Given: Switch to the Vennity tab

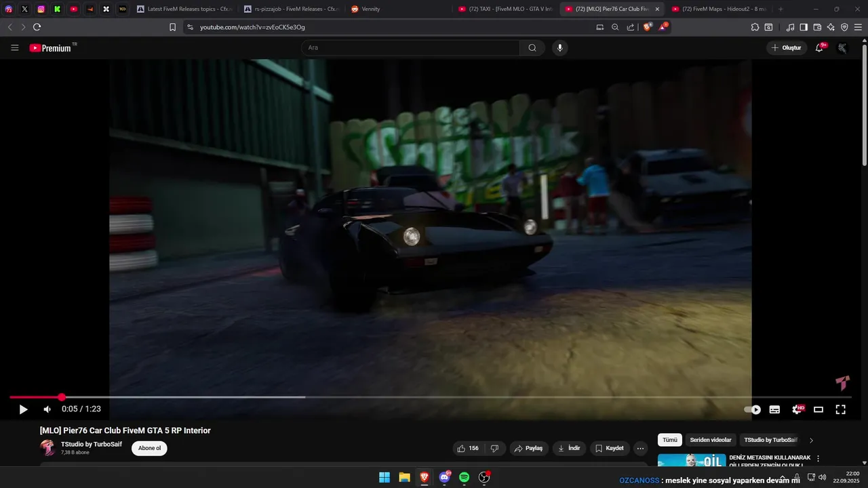Looking at the screenshot, I should click(399, 9).
